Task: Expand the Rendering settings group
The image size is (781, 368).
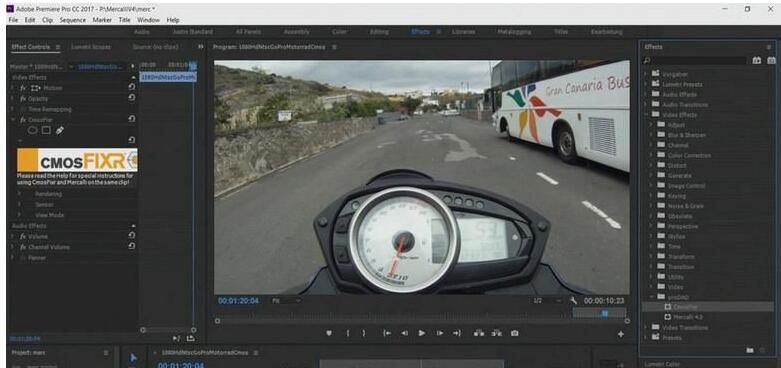Action: point(19,194)
